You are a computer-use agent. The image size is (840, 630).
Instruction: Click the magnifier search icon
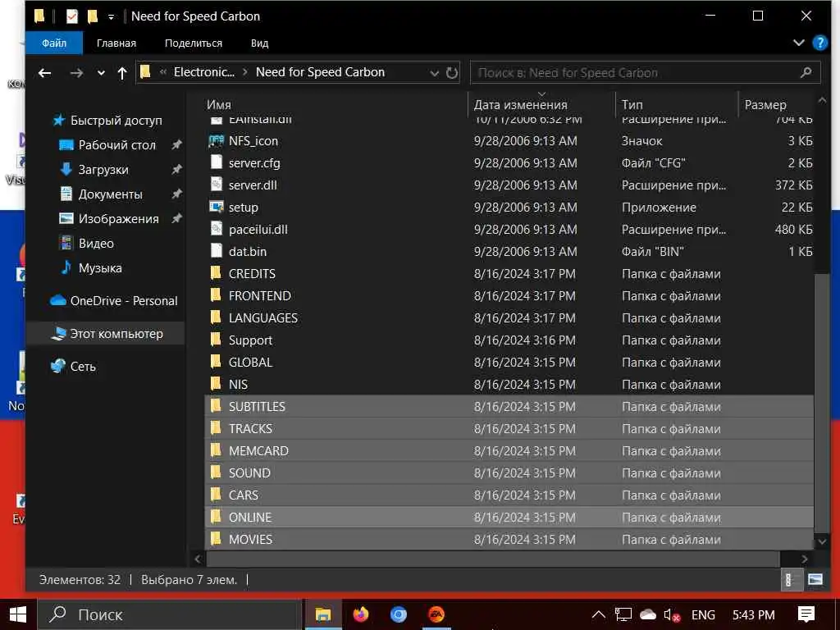pos(806,72)
